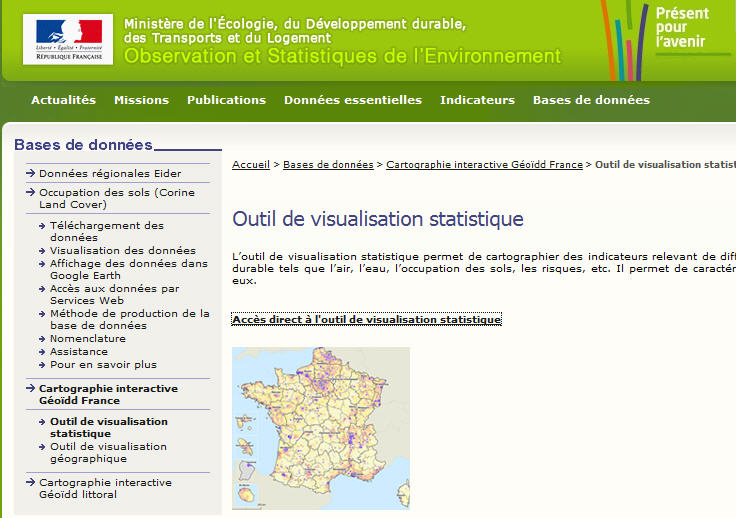Select Outil de visualisation géographique
Screen dimensions: 736x518
pos(108,452)
